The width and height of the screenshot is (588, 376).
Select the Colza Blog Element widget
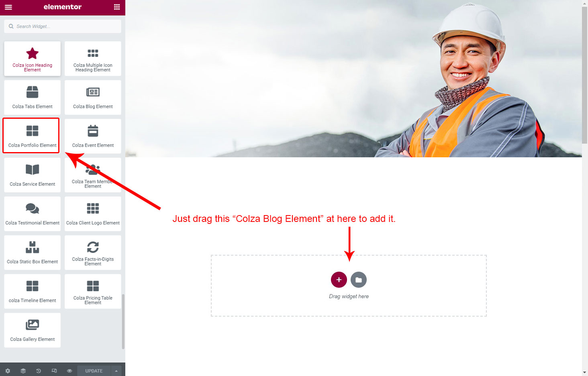point(93,98)
